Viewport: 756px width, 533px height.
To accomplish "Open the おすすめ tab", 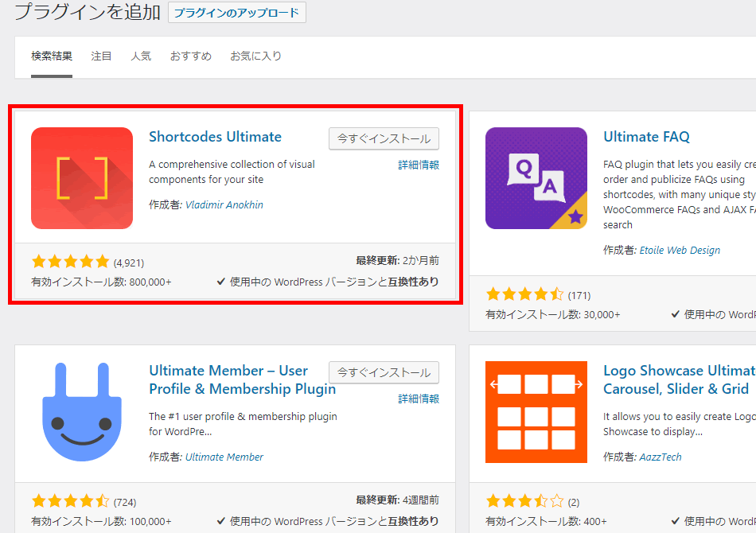I will click(191, 56).
